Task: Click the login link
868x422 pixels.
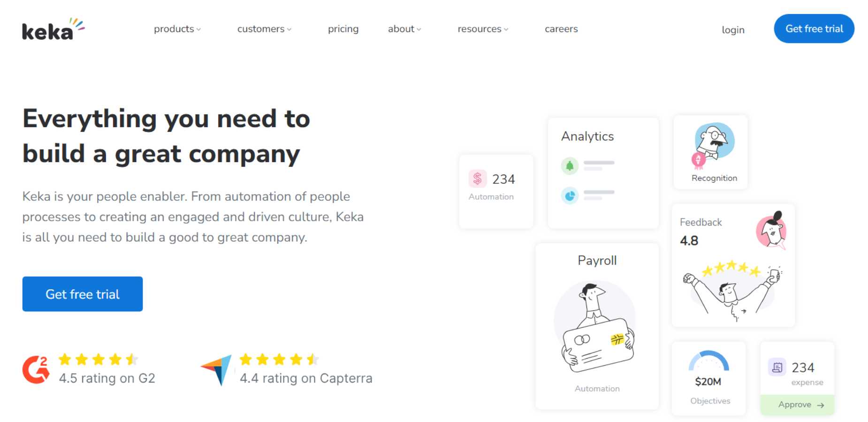Action: [x=733, y=30]
